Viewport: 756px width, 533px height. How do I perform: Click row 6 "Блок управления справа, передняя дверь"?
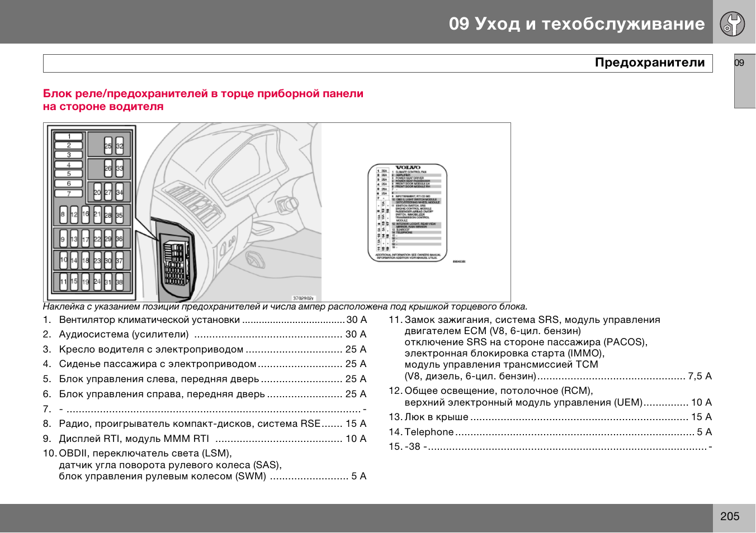pos(205,394)
